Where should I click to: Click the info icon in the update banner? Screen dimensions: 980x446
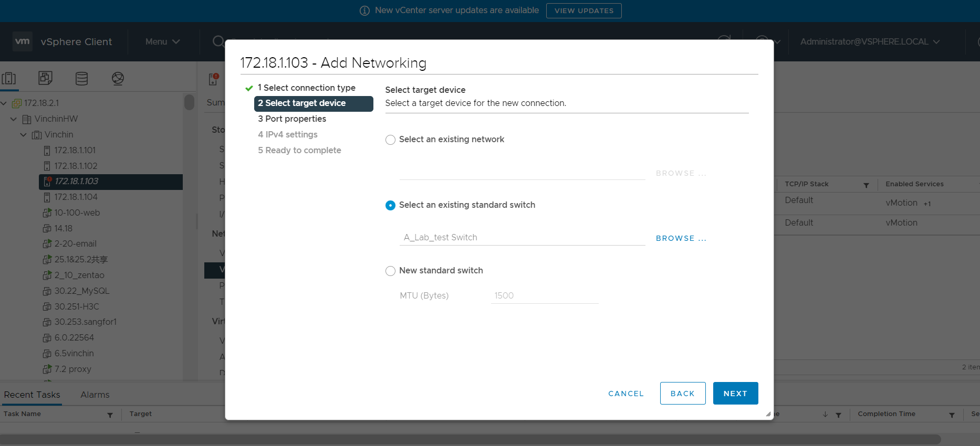pos(364,10)
